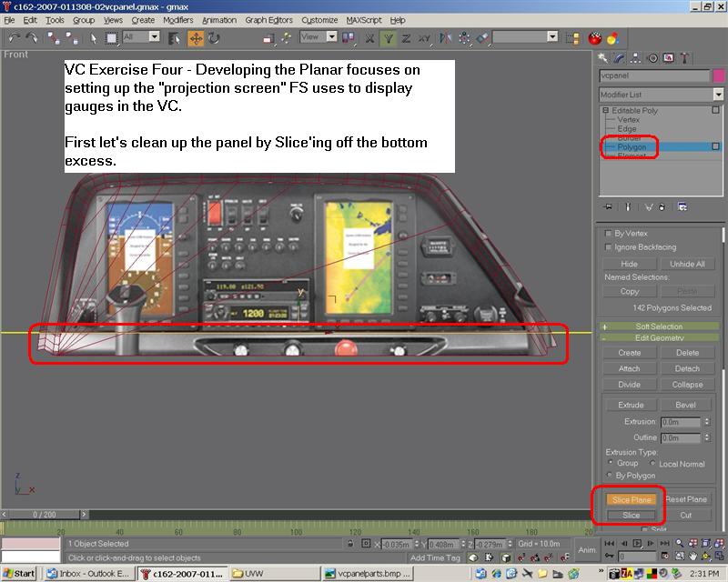Image resolution: width=728 pixels, height=582 pixels.
Task: Click the Undo arrow in the toolbar
Action: tap(15, 38)
